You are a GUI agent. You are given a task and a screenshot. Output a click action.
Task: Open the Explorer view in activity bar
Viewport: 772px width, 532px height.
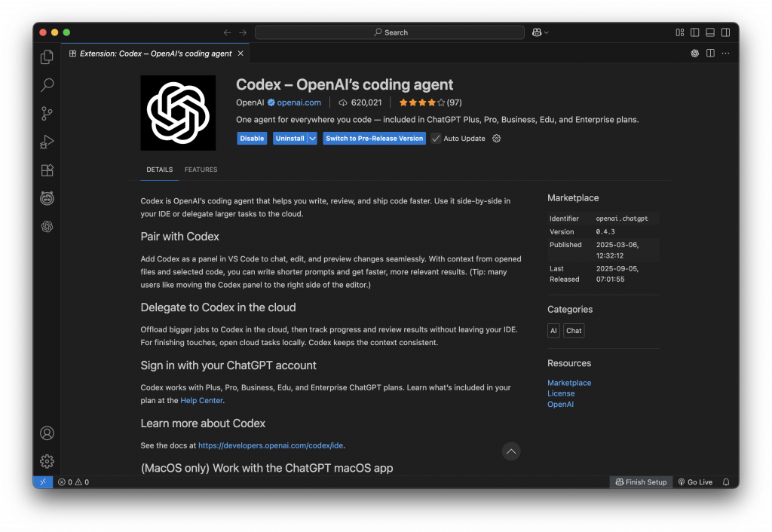click(x=47, y=57)
